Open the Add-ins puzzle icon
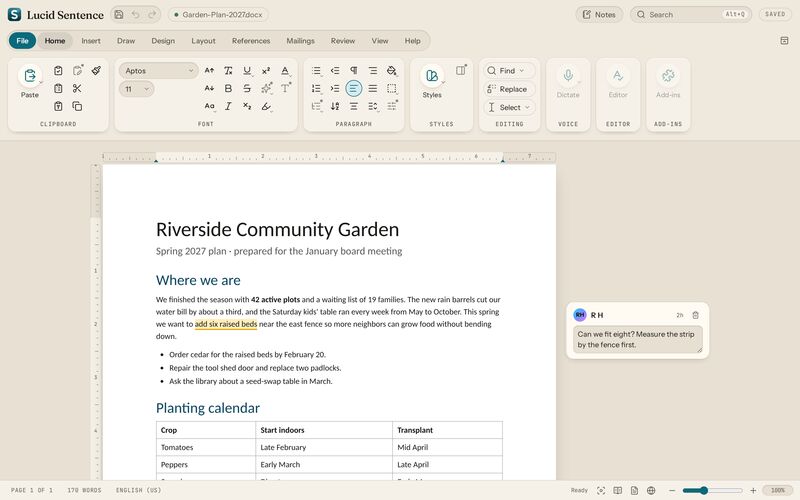 (x=668, y=76)
